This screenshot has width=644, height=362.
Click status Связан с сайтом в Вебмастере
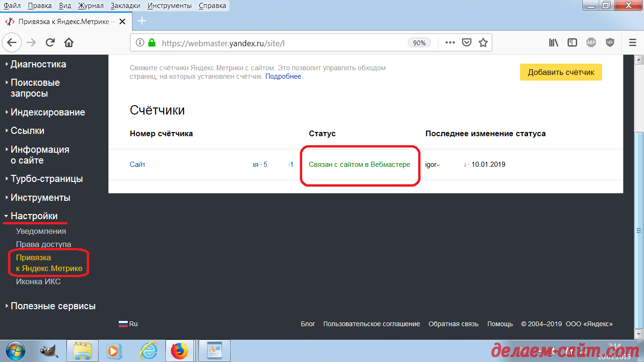click(359, 165)
